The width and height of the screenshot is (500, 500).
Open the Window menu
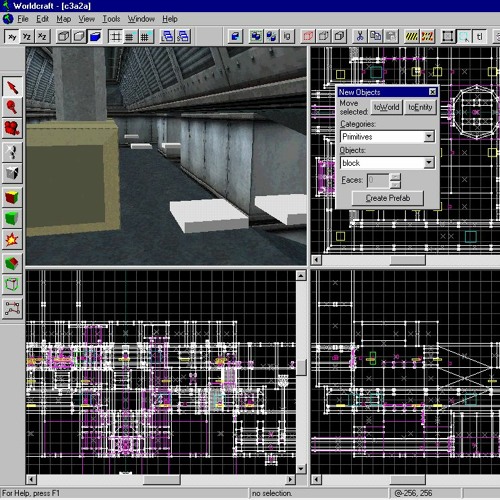tap(141, 19)
